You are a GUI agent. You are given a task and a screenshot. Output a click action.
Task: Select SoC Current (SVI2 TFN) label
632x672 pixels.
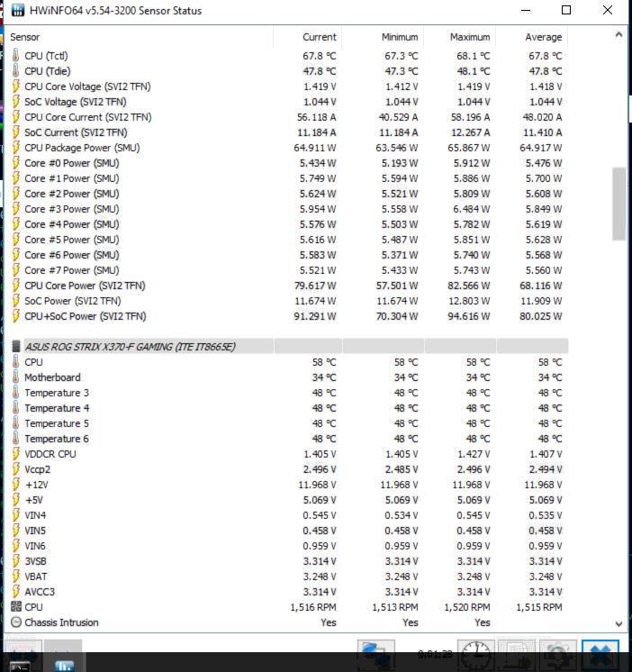click(76, 132)
